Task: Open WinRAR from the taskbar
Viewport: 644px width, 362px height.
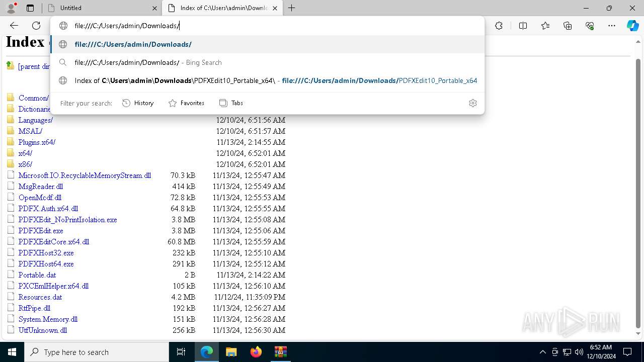Action: 280,352
